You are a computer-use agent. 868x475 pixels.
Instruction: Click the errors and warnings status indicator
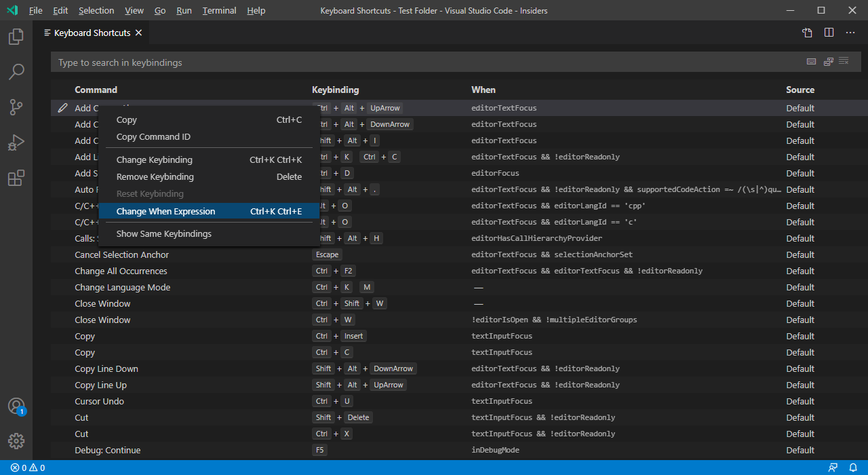[x=28, y=468]
